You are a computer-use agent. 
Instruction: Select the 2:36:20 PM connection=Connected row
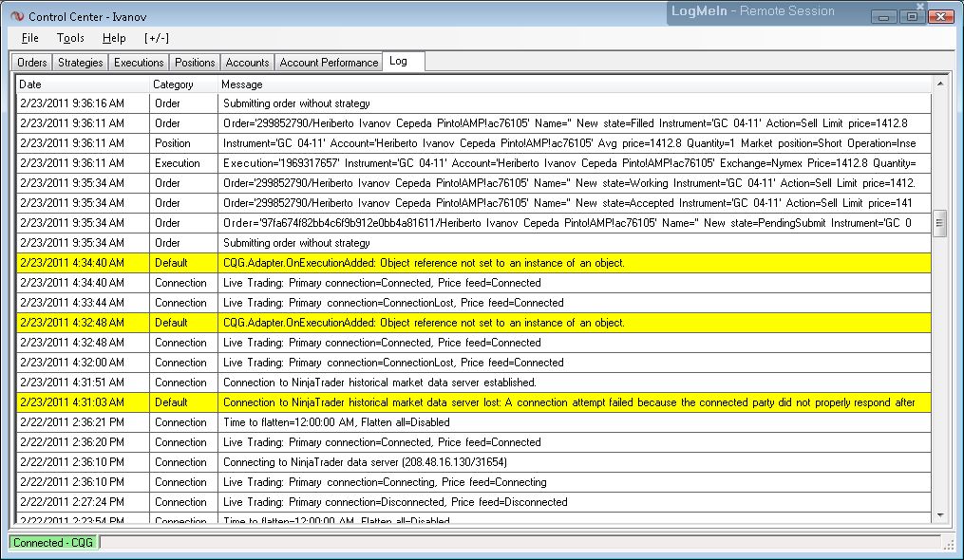point(473,442)
